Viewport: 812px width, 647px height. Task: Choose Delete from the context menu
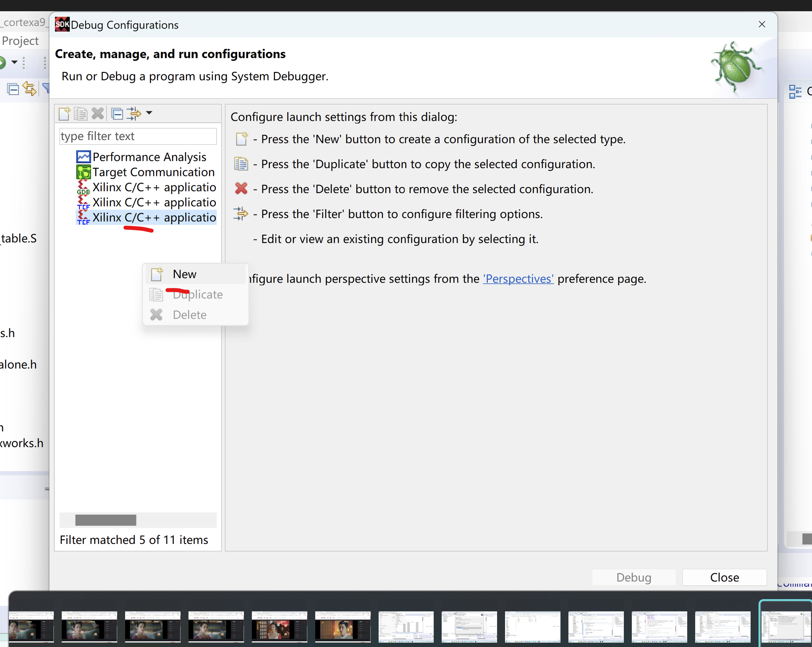pyautogui.click(x=195, y=315)
